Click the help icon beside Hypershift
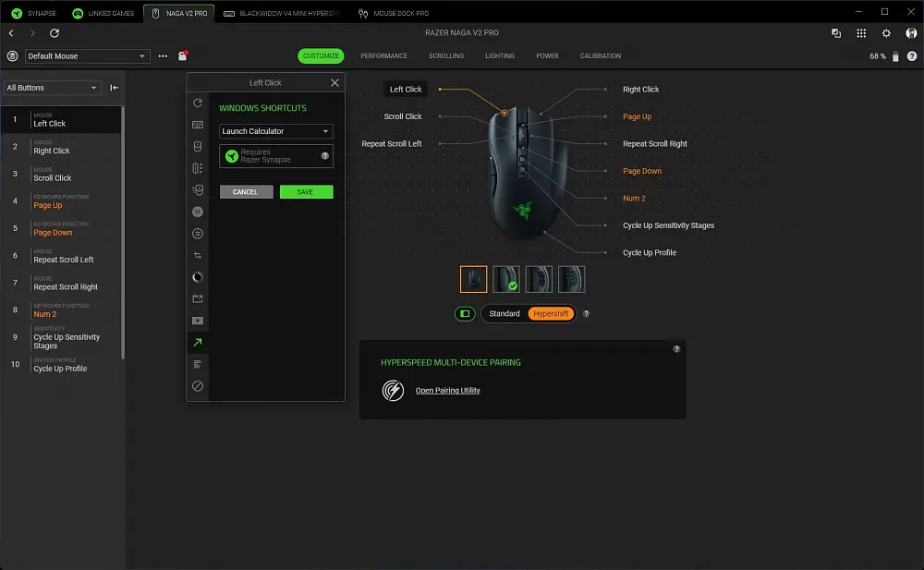The height and width of the screenshot is (570, 924). [x=586, y=313]
